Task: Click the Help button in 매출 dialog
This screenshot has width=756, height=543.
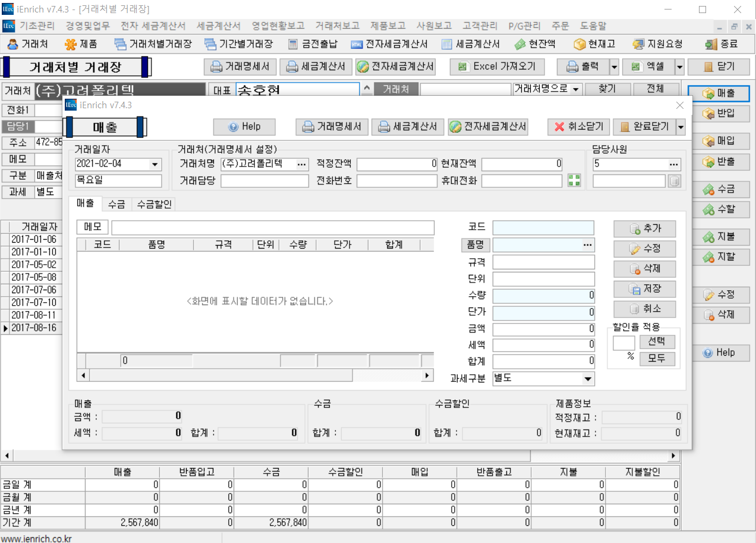Action: pyautogui.click(x=244, y=127)
